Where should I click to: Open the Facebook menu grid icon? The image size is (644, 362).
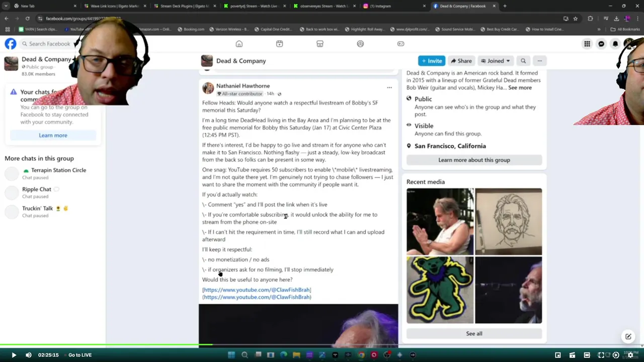(x=587, y=44)
